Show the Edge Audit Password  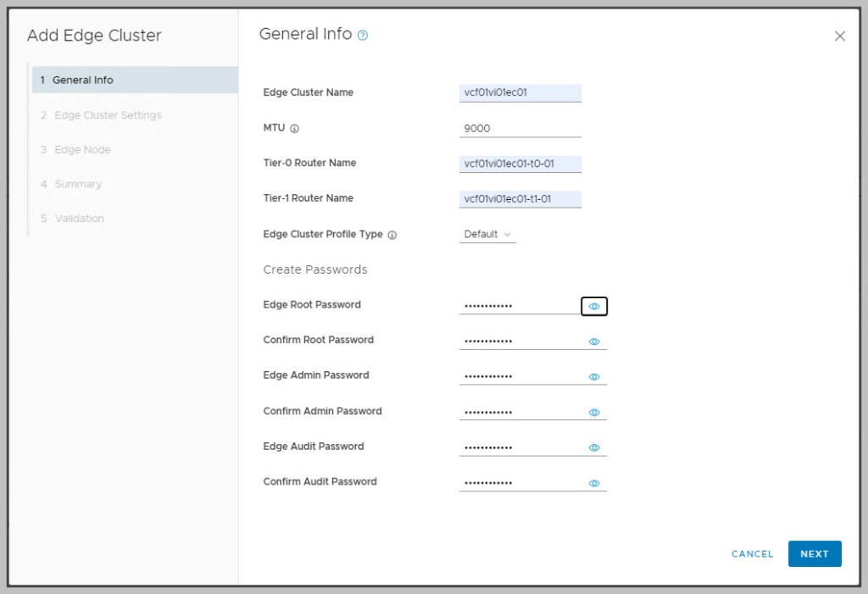pyautogui.click(x=594, y=448)
